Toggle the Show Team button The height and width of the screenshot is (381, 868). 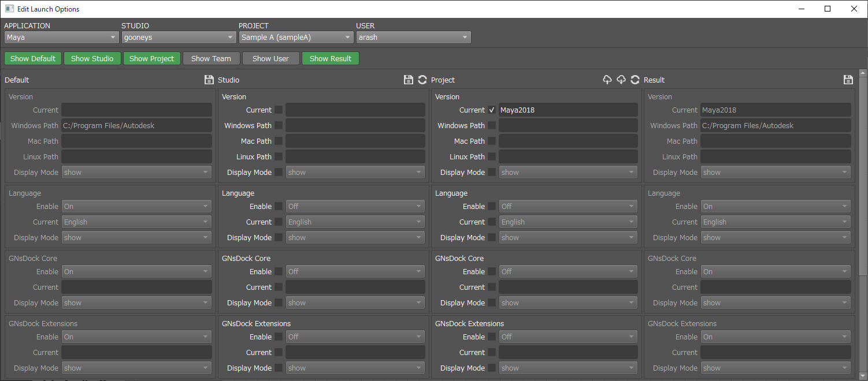point(211,58)
